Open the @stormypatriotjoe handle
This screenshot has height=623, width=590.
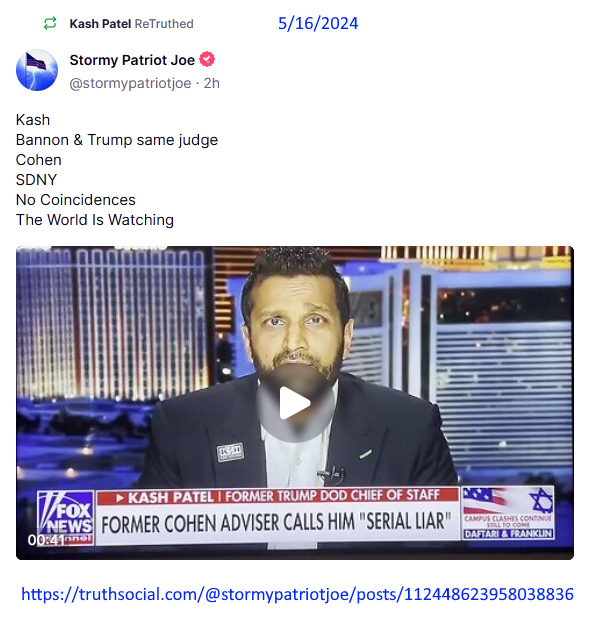click(x=130, y=83)
